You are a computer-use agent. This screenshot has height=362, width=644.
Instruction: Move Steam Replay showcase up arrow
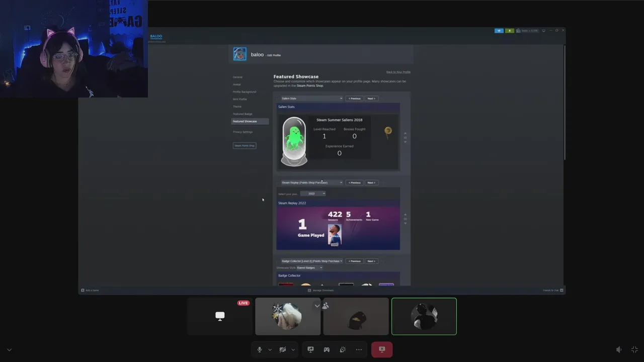point(406,215)
